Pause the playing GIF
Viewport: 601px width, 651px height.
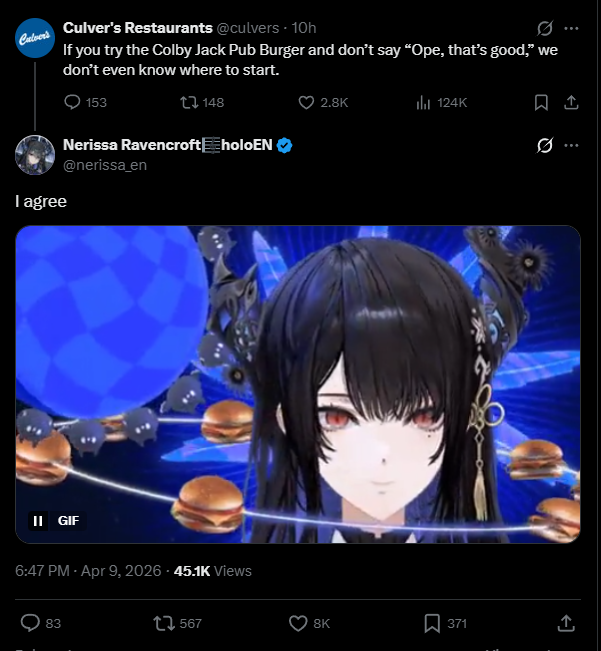point(38,521)
